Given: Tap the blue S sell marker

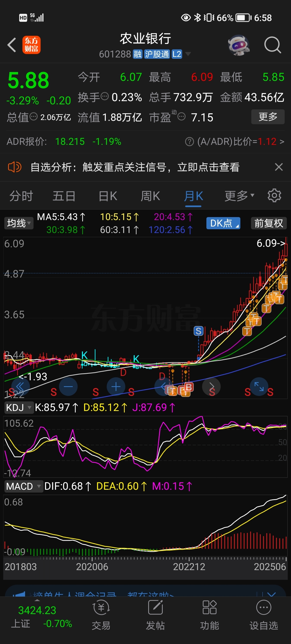Looking at the screenshot, I should pos(199,331).
